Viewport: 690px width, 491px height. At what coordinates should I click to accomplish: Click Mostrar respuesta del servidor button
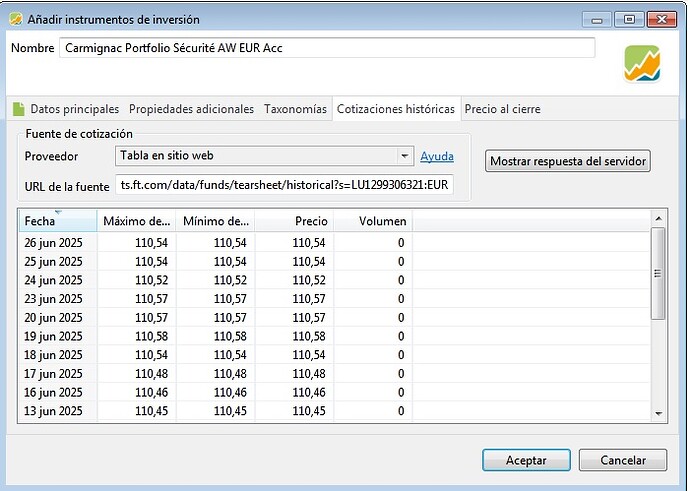click(568, 161)
